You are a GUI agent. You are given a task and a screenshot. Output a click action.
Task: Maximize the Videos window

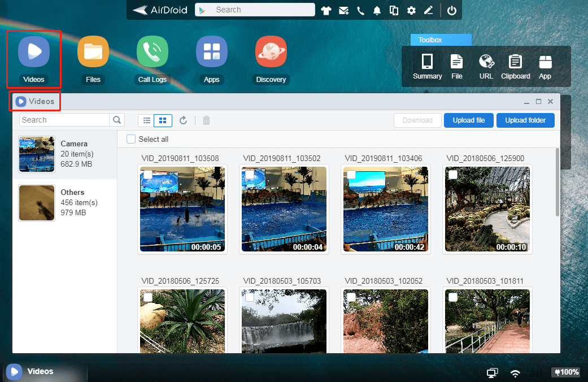pyautogui.click(x=538, y=102)
